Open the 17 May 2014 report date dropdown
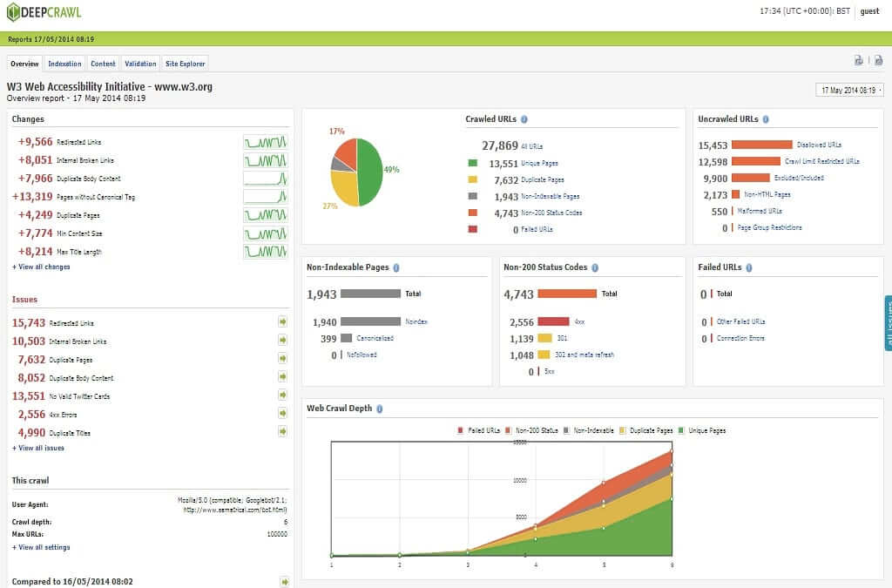 (x=849, y=90)
